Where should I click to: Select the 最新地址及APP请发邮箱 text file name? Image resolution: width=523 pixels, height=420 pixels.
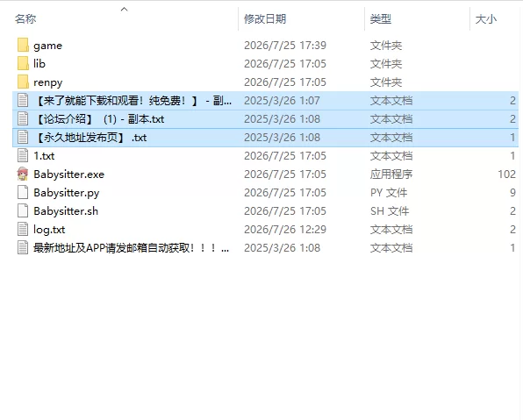click(131, 247)
